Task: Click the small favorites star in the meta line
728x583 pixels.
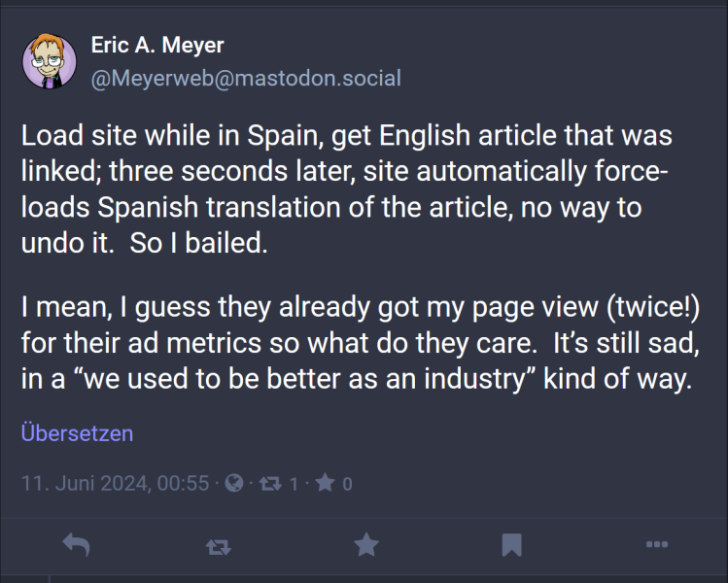Action: tap(326, 483)
